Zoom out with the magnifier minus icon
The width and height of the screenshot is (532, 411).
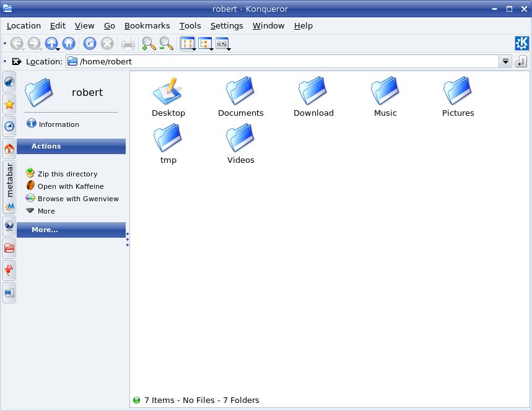tap(166, 44)
